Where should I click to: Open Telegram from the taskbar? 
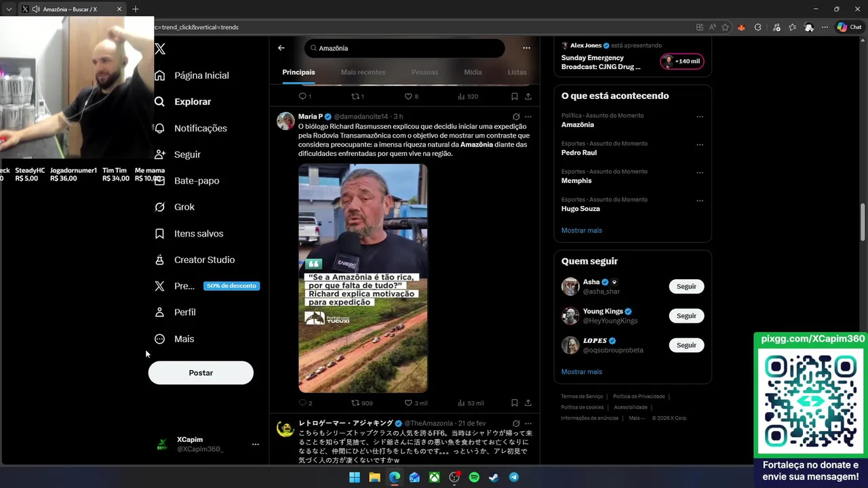[x=514, y=477]
